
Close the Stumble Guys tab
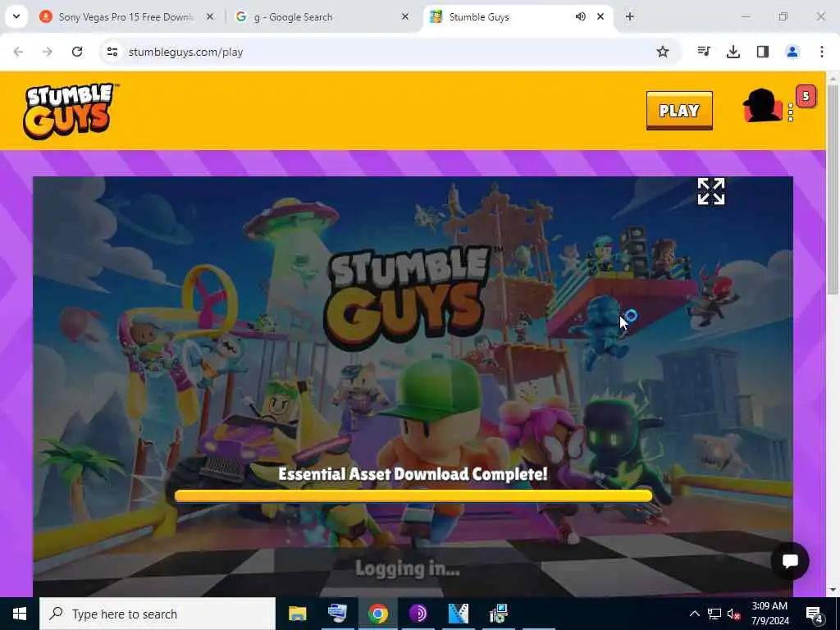click(x=600, y=16)
